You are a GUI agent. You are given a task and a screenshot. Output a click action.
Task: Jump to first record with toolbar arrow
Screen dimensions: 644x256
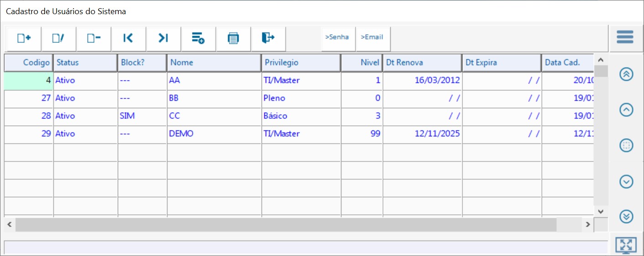(x=129, y=38)
